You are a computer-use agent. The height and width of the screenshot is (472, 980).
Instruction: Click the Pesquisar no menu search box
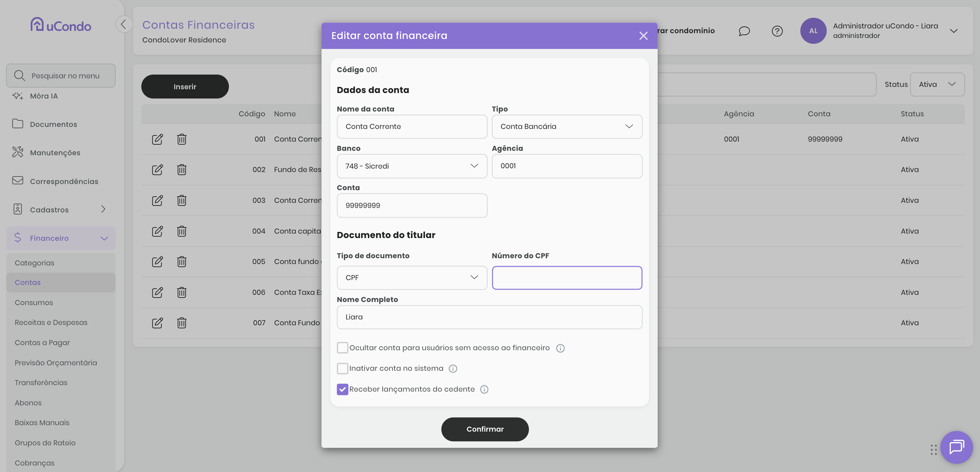(x=61, y=76)
